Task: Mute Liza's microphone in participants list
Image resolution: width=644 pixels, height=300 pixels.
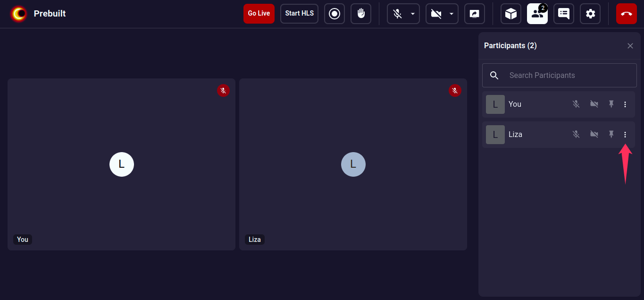Action: tap(576, 135)
